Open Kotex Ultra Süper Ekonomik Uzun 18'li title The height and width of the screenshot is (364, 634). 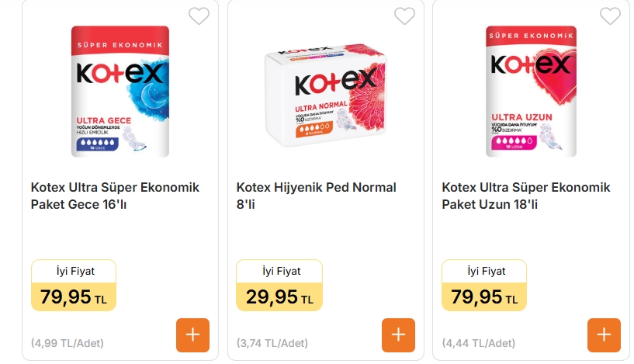pos(526,196)
